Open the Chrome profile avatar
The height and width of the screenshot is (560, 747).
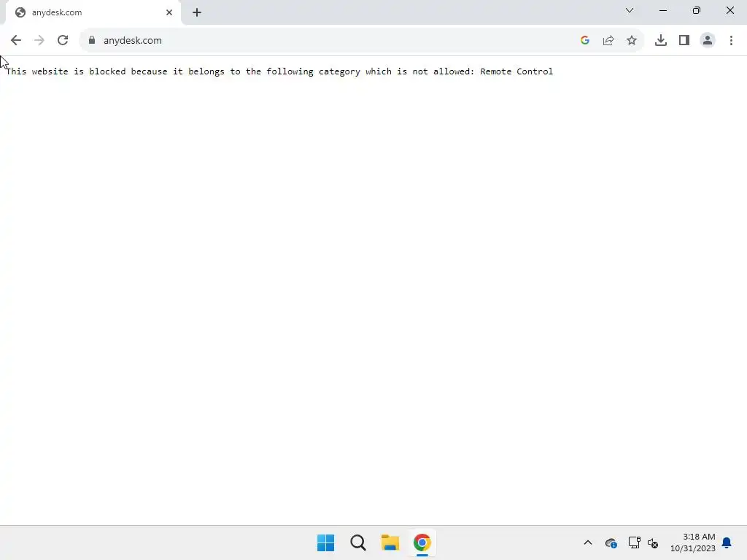tap(708, 41)
